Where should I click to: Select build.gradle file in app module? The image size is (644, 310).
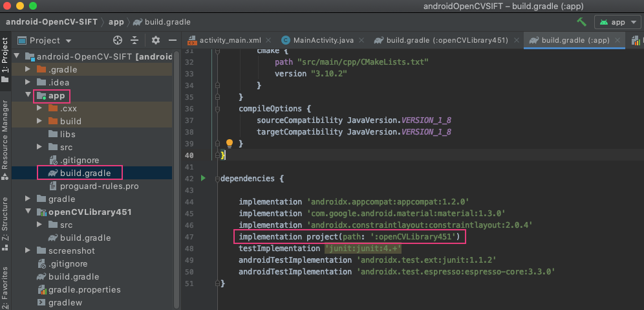80,173
